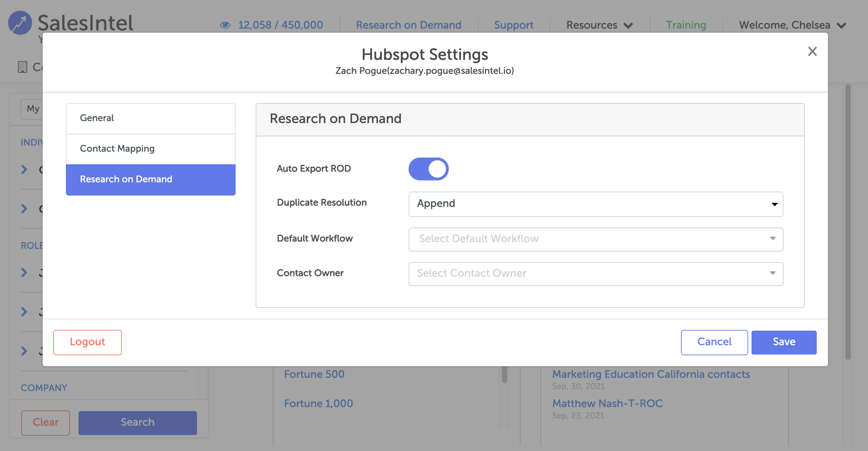The height and width of the screenshot is (451, 868).
Task: Click the SalesIntel arrow logo icon
Action: pyautogui.click(x=20, y=23)
